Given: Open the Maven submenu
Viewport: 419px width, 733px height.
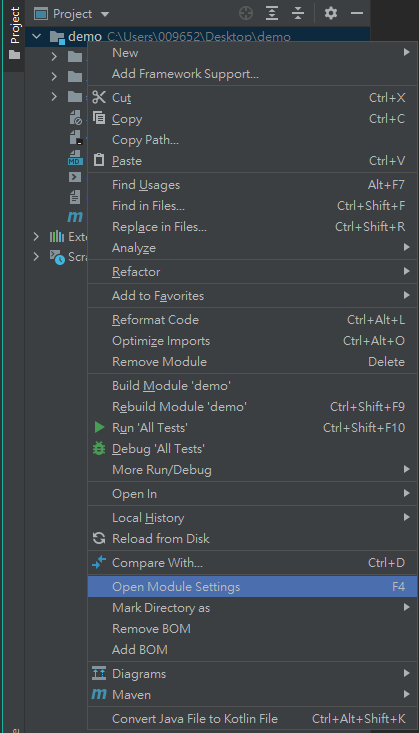Looking at the screenshot, I should pos(253,695).
